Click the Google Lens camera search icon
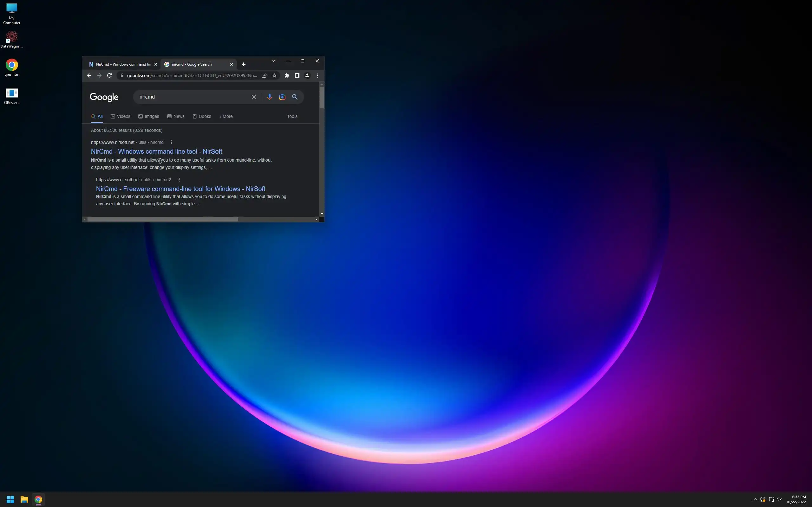 pyautogui.click(x=282, y=97)
